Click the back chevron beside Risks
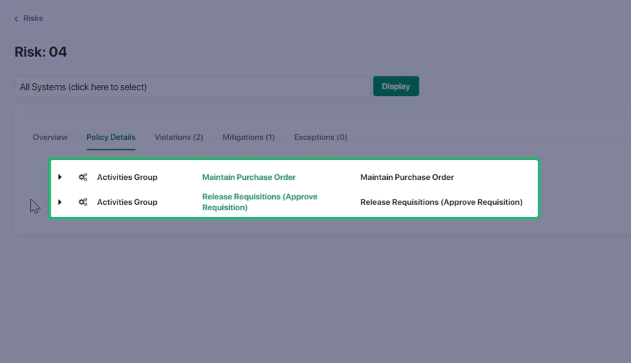632x364 pixels. 16,19
